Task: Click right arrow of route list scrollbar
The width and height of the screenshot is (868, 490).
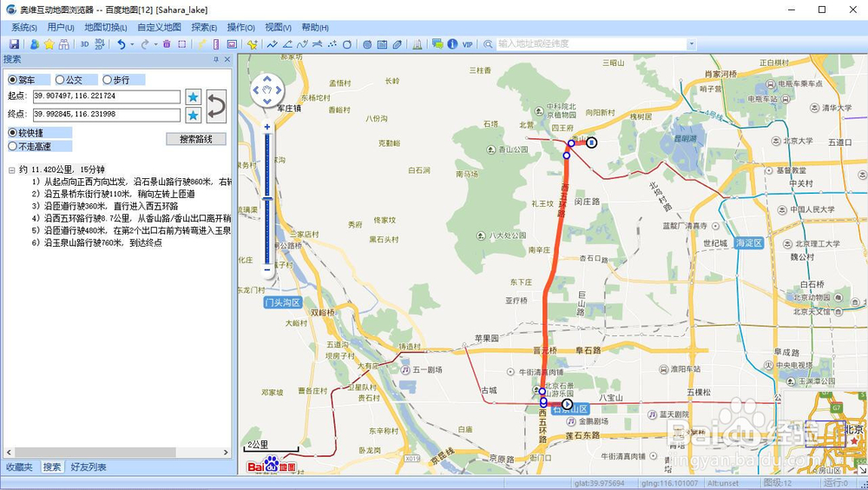Action: pos(226,453)
